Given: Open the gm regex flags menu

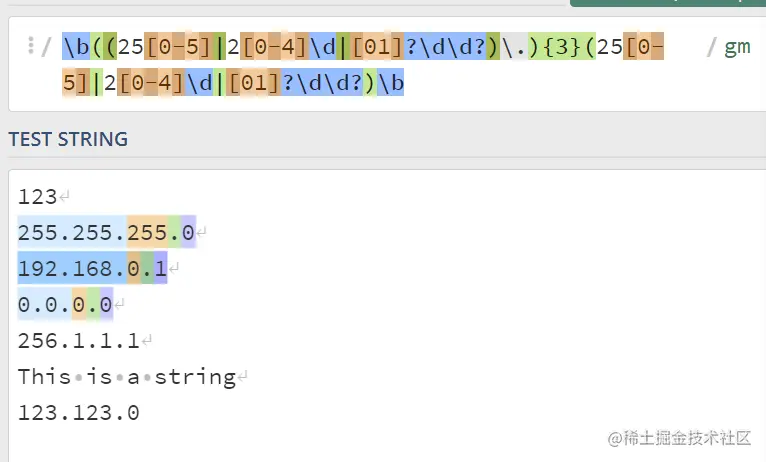Looking at the screenshot, I should (737, 47).
